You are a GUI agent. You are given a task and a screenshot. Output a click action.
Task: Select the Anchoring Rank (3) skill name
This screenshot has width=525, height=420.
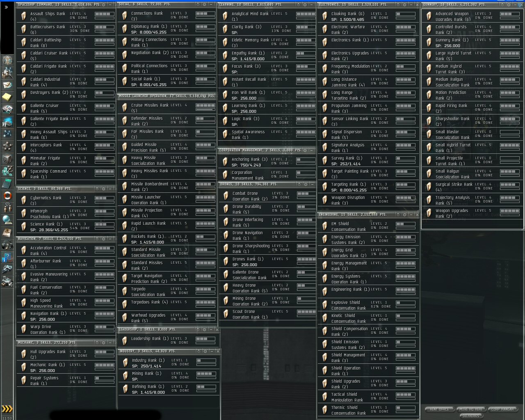click(x=249, y=159)
